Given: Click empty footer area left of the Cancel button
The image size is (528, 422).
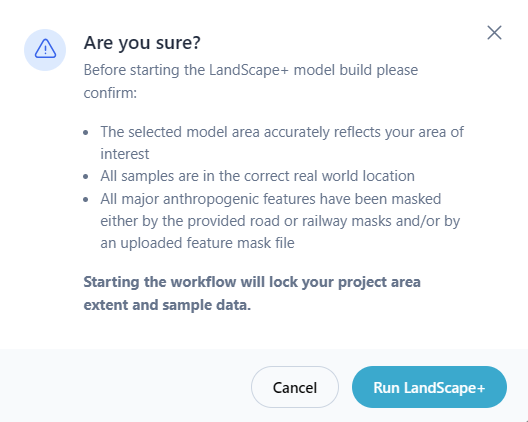Looking at the screenshot, I should (125, 387).
